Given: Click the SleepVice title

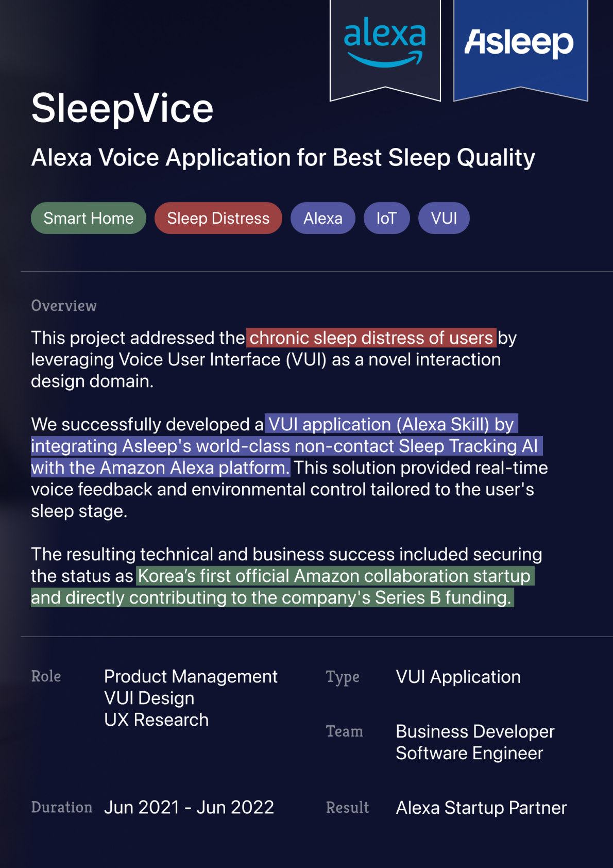Looking at the screenshot, I should [122, 108].
